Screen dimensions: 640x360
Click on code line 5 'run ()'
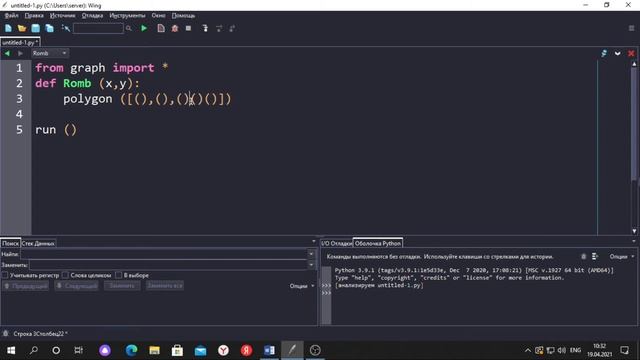[x=56, y=130]
